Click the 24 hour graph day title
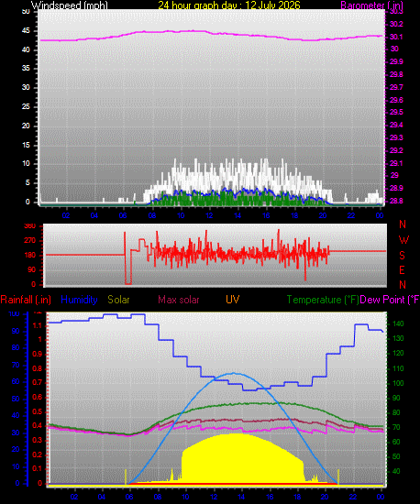 pyautogui.click(x=229, y=5)
